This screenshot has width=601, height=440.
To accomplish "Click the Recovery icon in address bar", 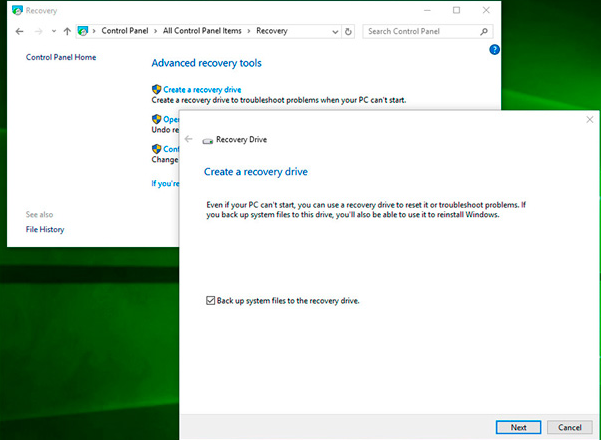I will pyautogui.click(x=83, y=31).
